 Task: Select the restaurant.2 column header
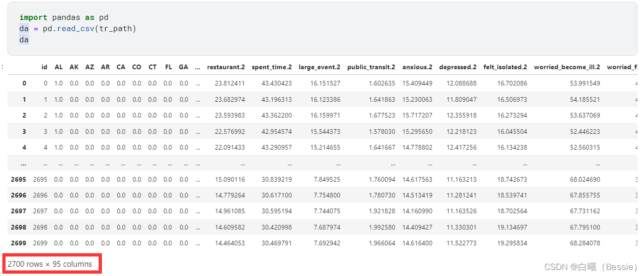[226, 67]
